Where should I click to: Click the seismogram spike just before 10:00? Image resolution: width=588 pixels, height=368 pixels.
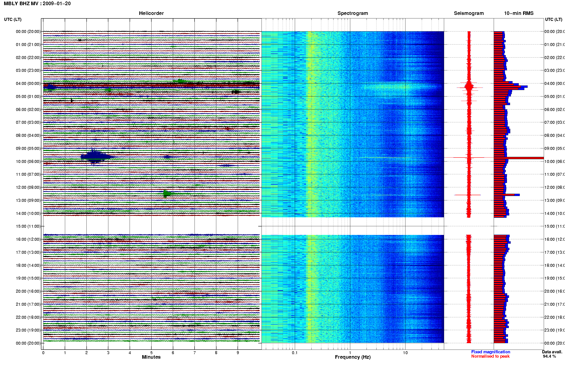click(x=469, y=158)
